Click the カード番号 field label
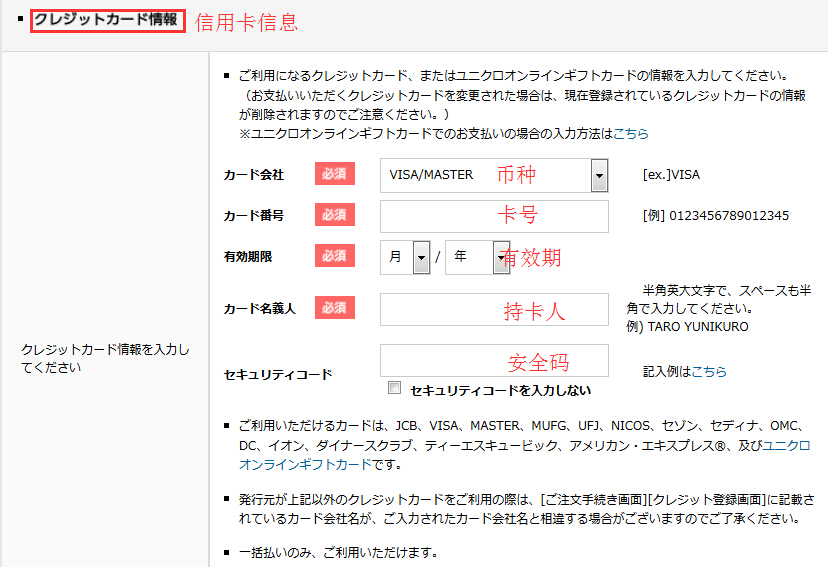 pyautogui.click(x=254, y=216)
